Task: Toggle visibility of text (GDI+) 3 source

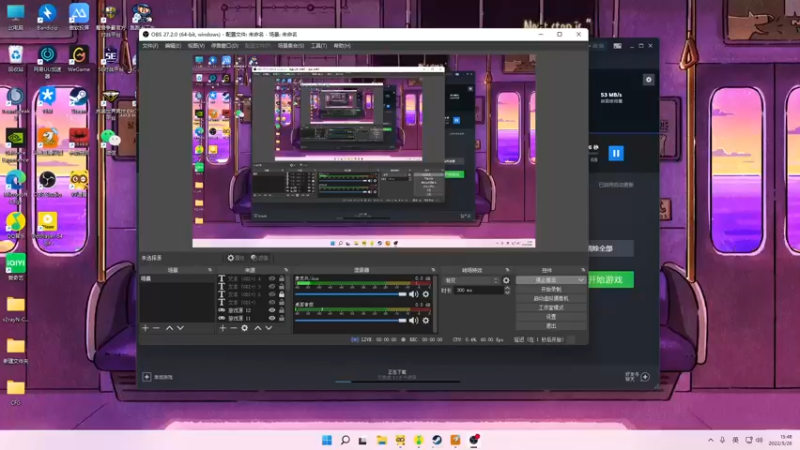Action: tap(272, 287)
